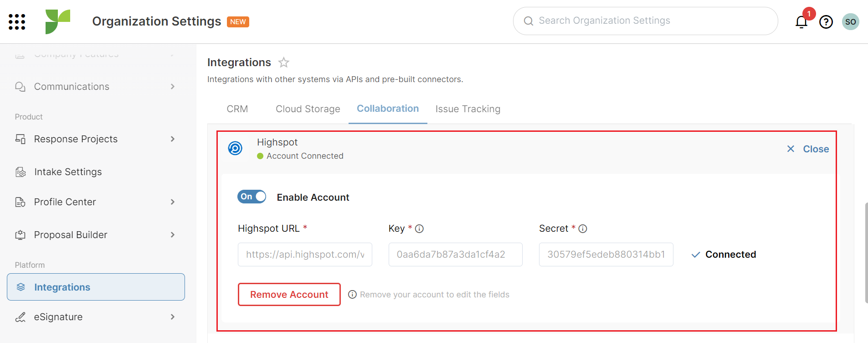Expand Response Projects chevron

(x=173, y=139)
